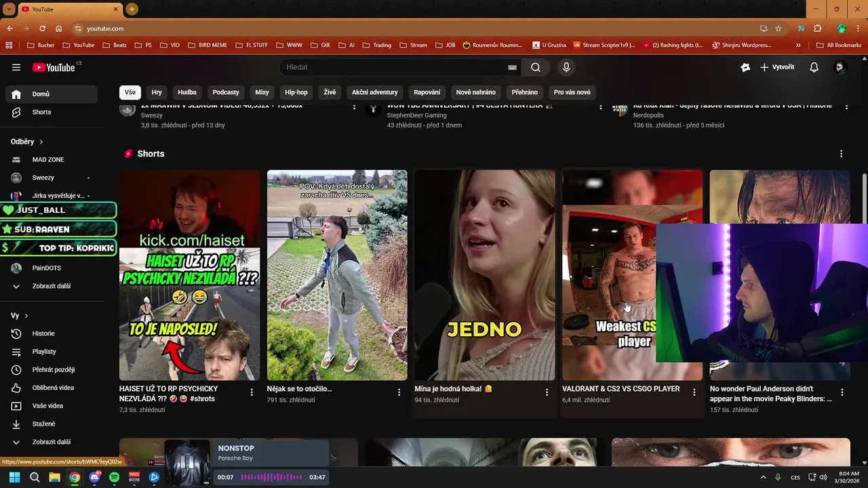Open three-dot menu for Mína je hodná holka
This screenshot has height=488, width=868.
coord(547,392)
